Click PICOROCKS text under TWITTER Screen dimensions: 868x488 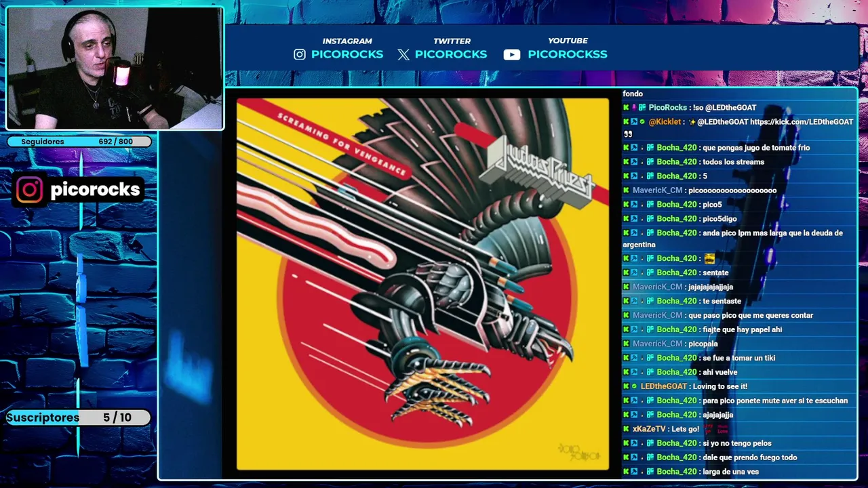coord(451,54)
